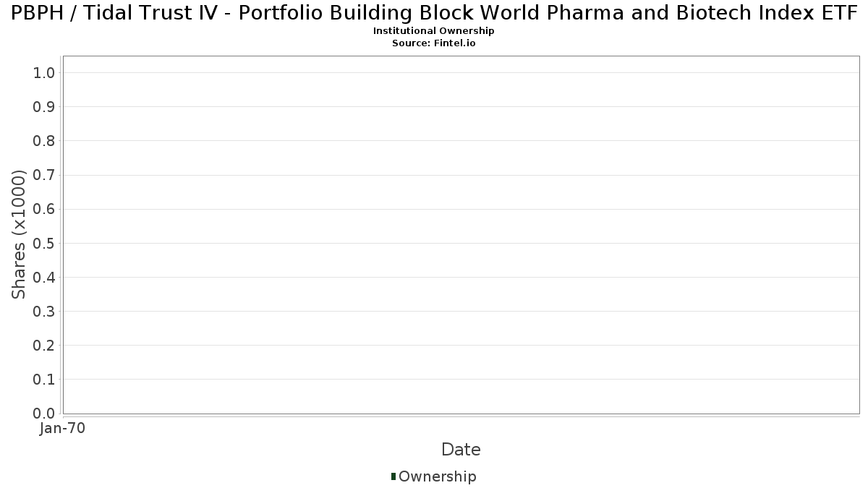Select the 0.8 y-axis tick label

coord(44,141)
